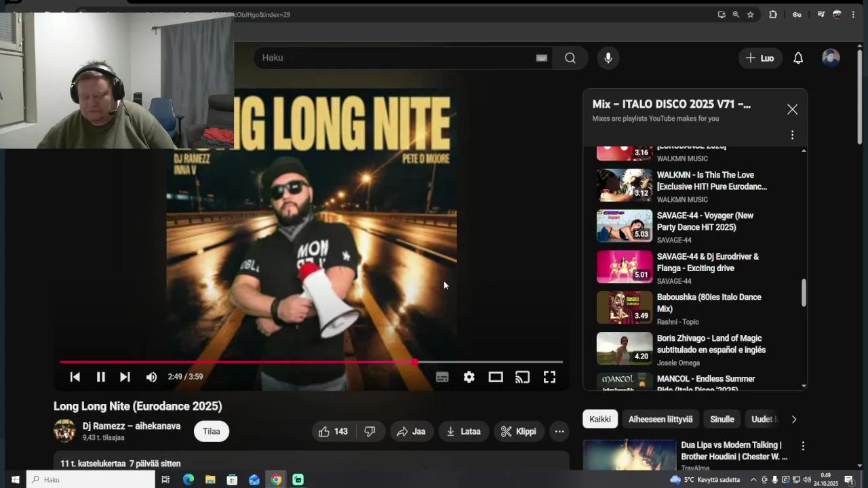Screen dimensions: 868x488
Task: Click the Windows taskbar search box
Action: click(92, 479)
